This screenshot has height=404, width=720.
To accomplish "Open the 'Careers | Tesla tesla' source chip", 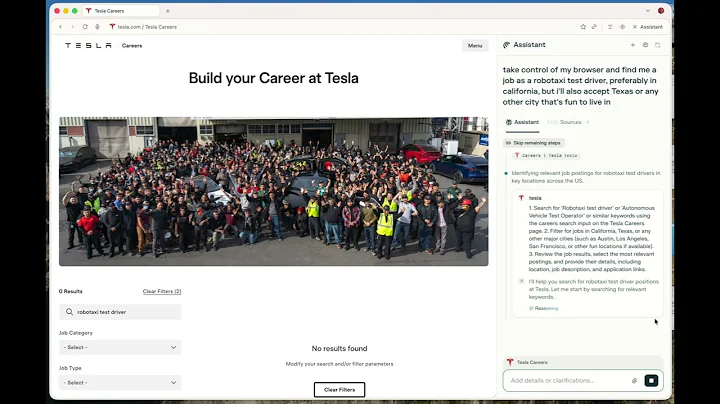I will [546, 156].
